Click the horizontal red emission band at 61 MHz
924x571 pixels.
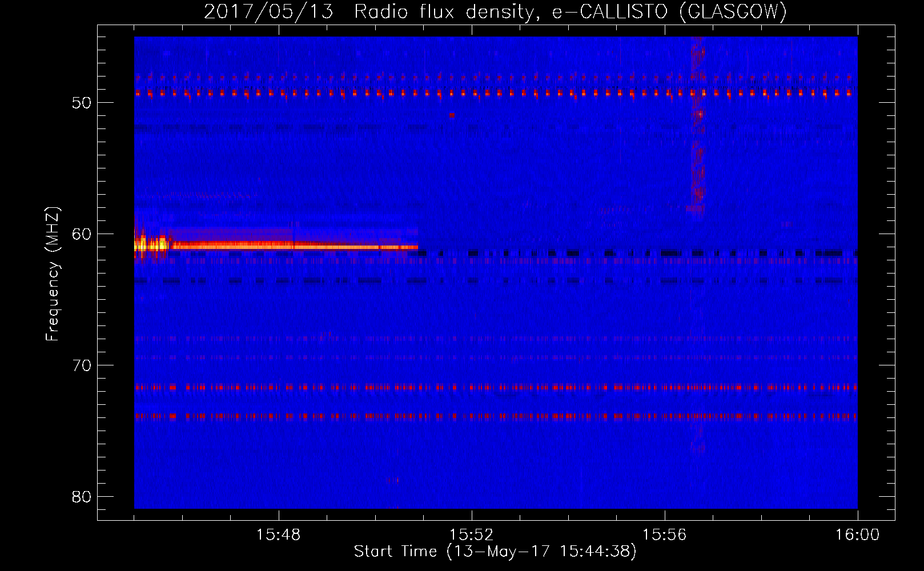tap(294, 247)
